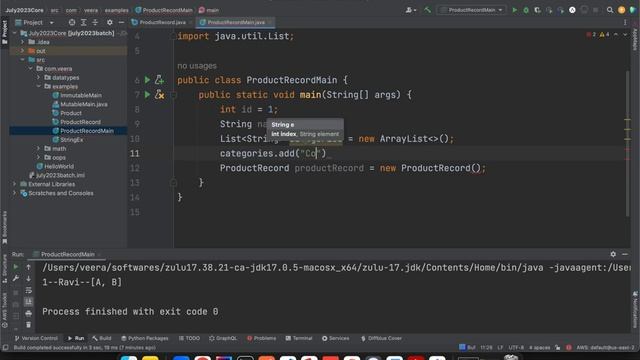The height and width of the screenshot is (360, 640).
Task: Run ProductRecordMain with the green toolbar play button
Action: (x=515, y=10)
